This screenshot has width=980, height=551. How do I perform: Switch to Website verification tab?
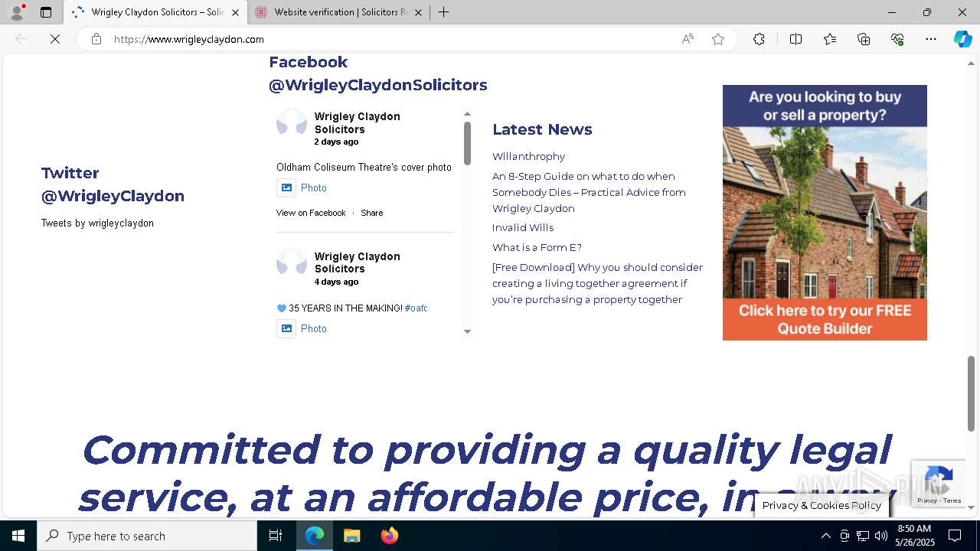(339, 12)
